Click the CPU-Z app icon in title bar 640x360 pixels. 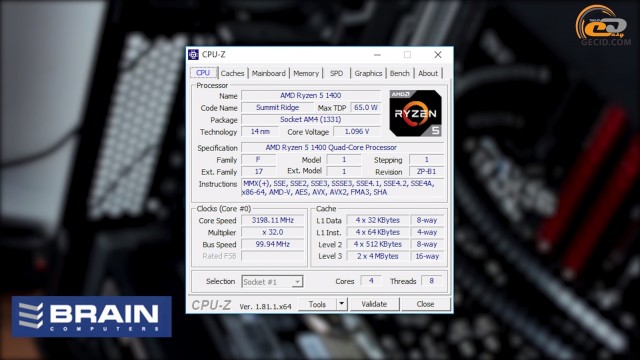[193, 54]
